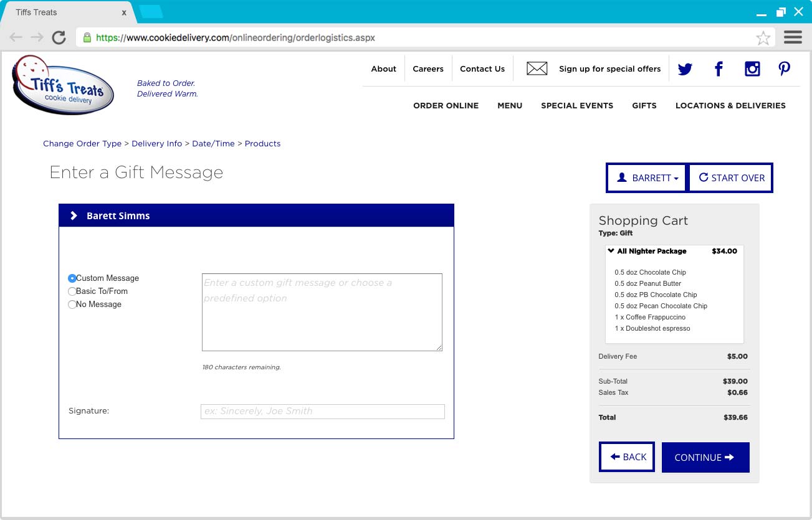Open the Instagram social icon
812x520 pixels.
pos(752,69)
